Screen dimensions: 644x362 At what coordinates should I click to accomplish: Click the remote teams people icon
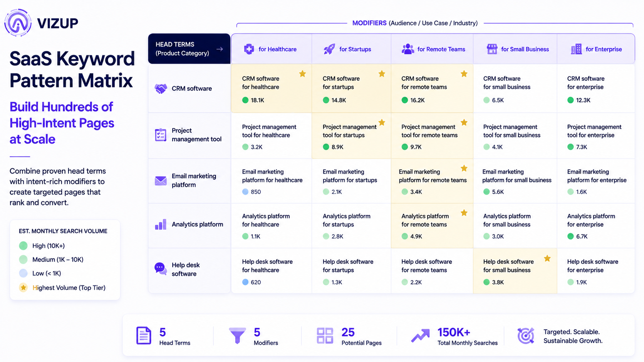[408, 49]
